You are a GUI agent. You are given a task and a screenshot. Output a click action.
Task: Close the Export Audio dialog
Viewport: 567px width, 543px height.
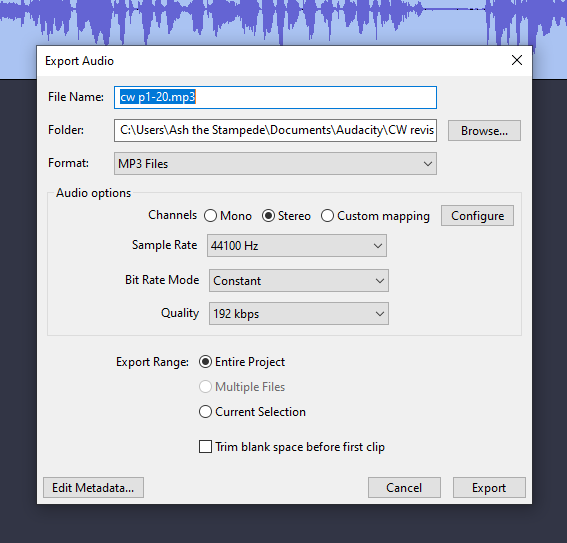(517, 60)
